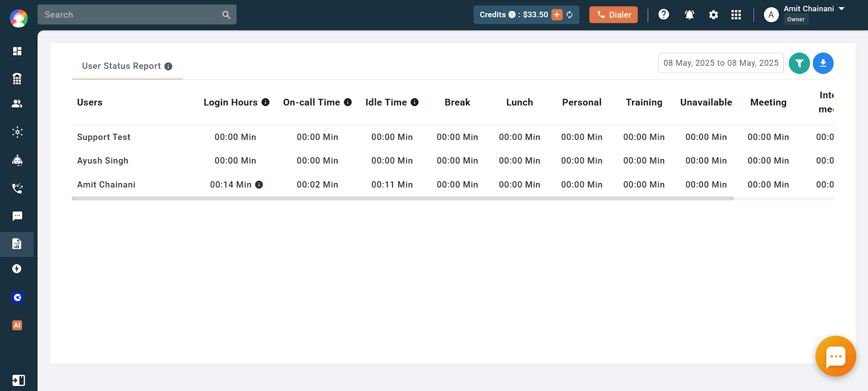Open the lightning power dialer sidebar icon

(x=17, y=269)
